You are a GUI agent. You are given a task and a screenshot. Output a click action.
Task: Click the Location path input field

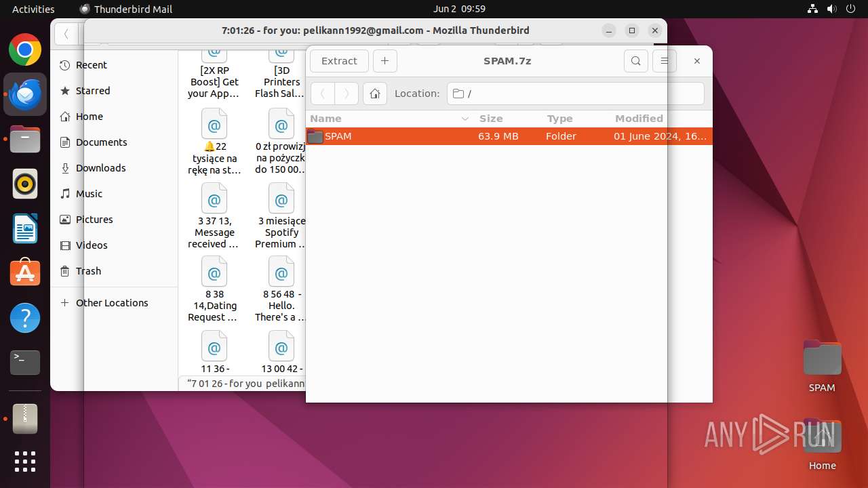tap(576, 94)
